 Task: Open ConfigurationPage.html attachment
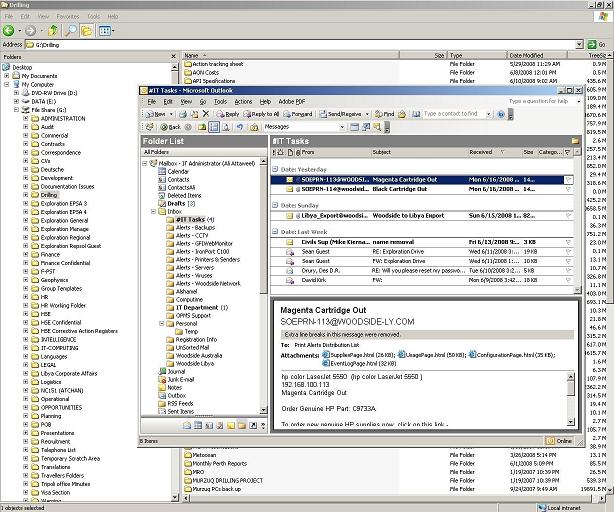(512, 355)
